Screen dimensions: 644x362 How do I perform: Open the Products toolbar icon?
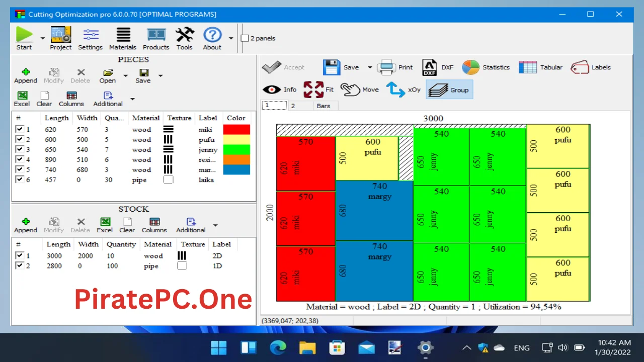click(x=156, y=38)
